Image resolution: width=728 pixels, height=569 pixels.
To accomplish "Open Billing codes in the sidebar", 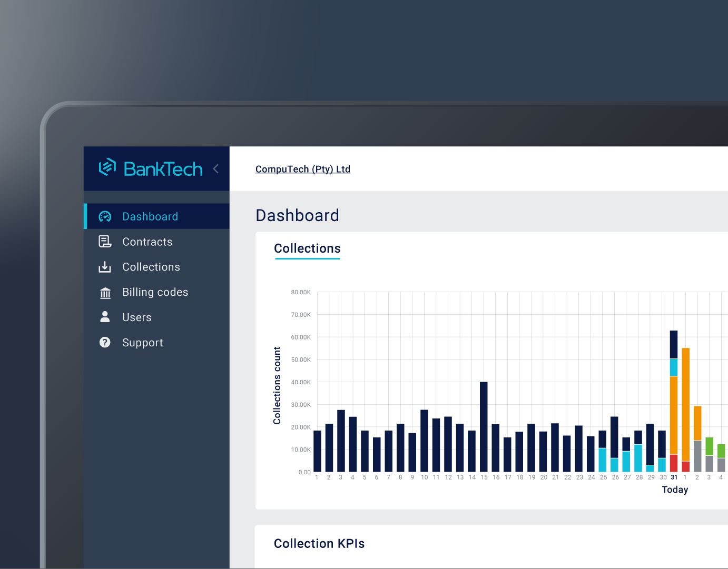I will [x=156, y=292].
